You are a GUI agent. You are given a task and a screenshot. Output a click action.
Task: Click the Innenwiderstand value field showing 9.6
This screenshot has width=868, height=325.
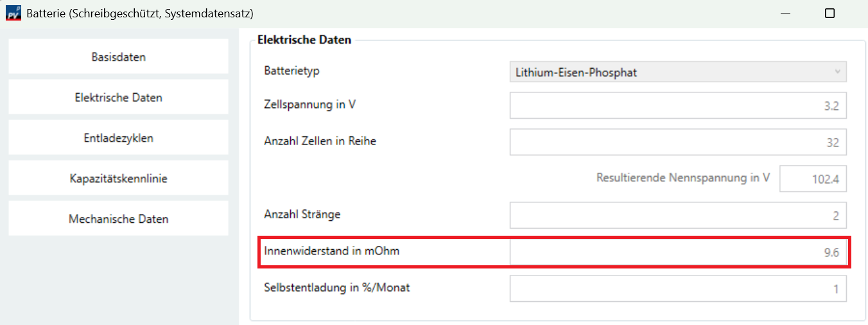677,252
